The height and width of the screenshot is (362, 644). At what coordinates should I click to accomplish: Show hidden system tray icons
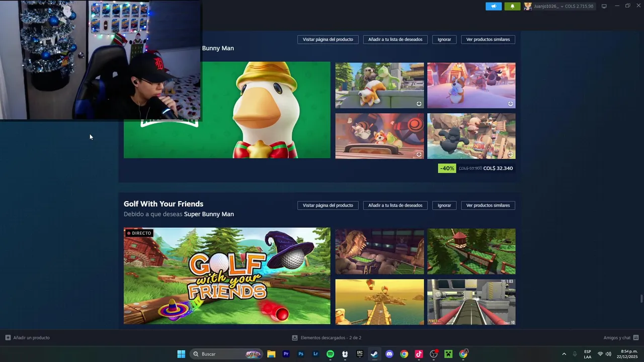tap(564, 354)
